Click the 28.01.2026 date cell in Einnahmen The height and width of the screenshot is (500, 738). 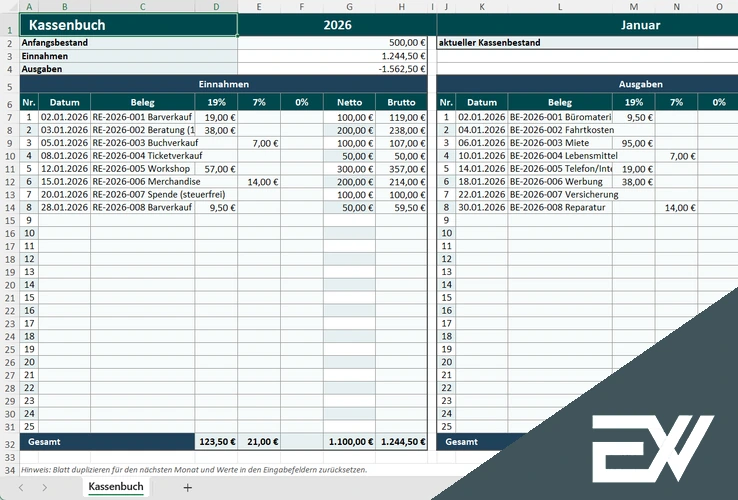click(64, 208)
